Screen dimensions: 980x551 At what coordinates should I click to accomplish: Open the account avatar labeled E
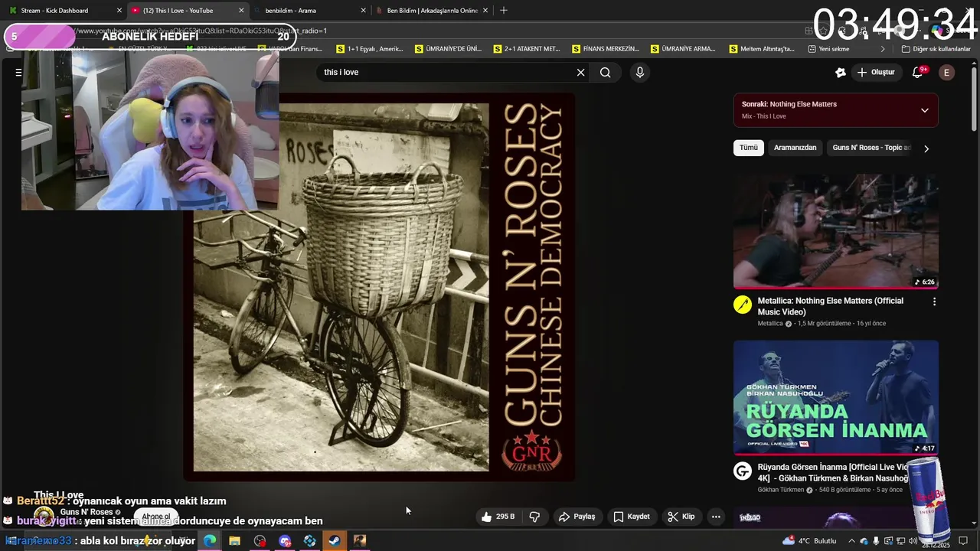pos(946,73)
